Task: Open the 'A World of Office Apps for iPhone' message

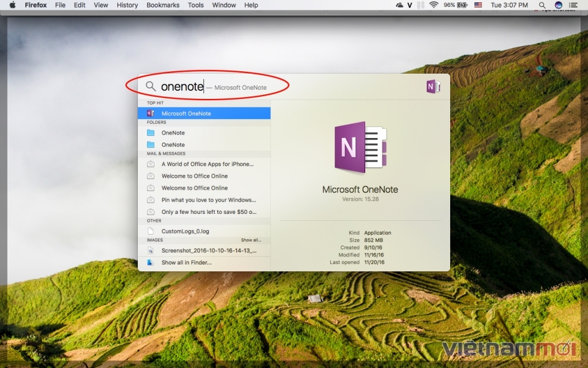Action: pos(204,164)
